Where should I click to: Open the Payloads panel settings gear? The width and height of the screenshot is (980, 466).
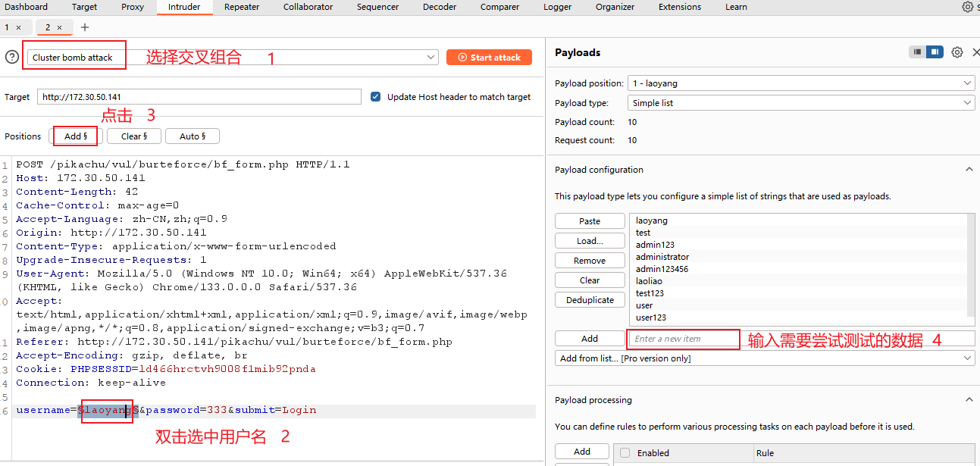coord(957,52)
